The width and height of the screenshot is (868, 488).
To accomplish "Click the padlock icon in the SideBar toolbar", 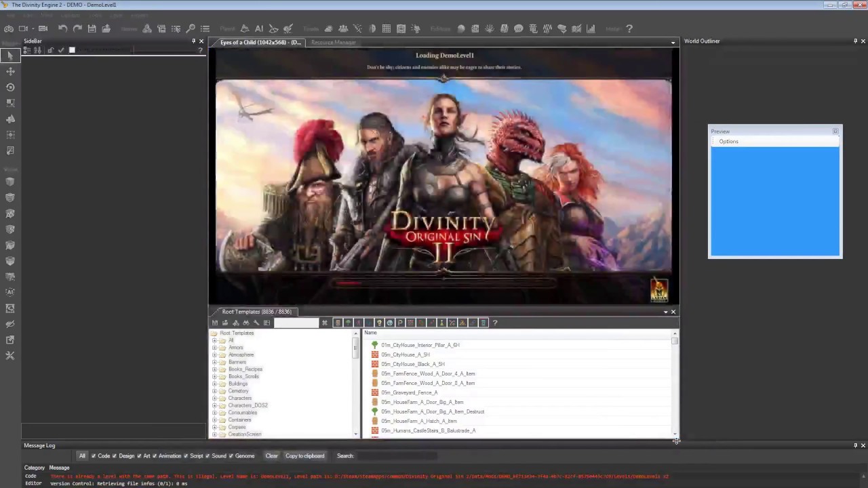I will (50, 50).
